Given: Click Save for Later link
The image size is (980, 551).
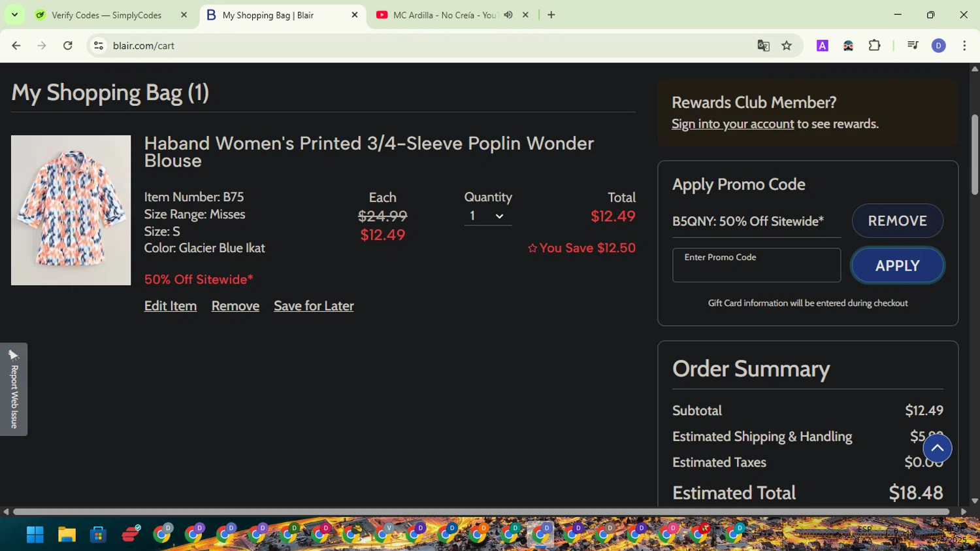Looking at the screenshot, I should pos(314,306).
